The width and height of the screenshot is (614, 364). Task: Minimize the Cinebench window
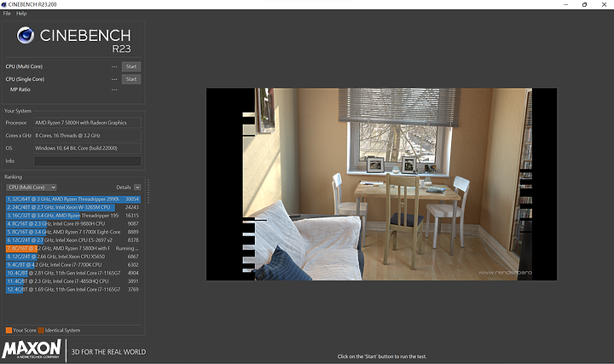[566, 5]
